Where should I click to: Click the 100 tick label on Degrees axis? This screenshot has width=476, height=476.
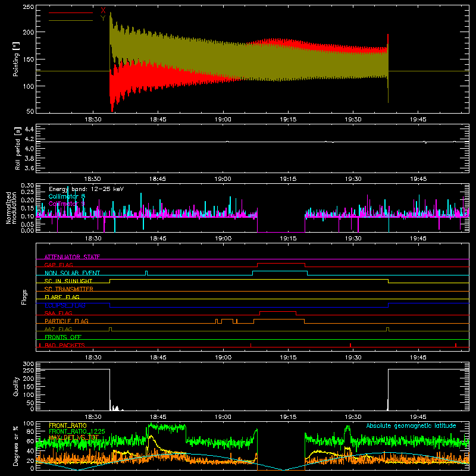pos(29,424)
